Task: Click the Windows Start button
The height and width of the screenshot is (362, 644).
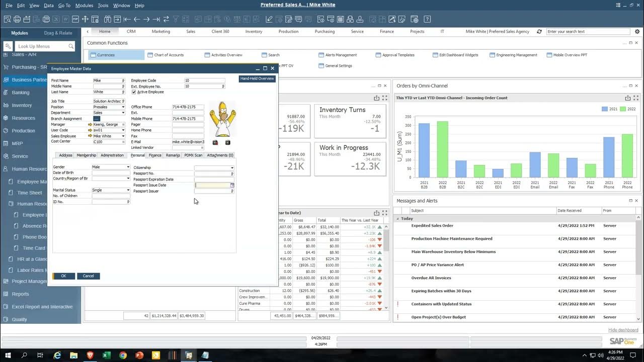Action: coord(8,355)
